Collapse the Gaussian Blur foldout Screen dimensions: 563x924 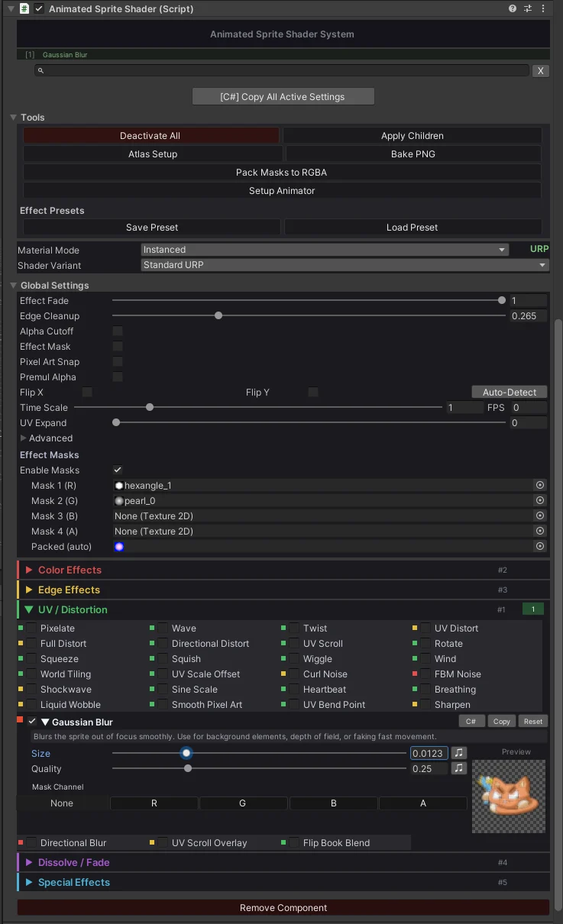pyautogui.click(x=45, y=722)
